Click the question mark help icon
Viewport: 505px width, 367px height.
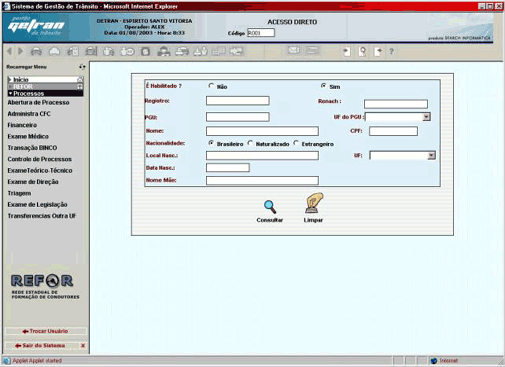pyautogui.click(x=392, y=51)
